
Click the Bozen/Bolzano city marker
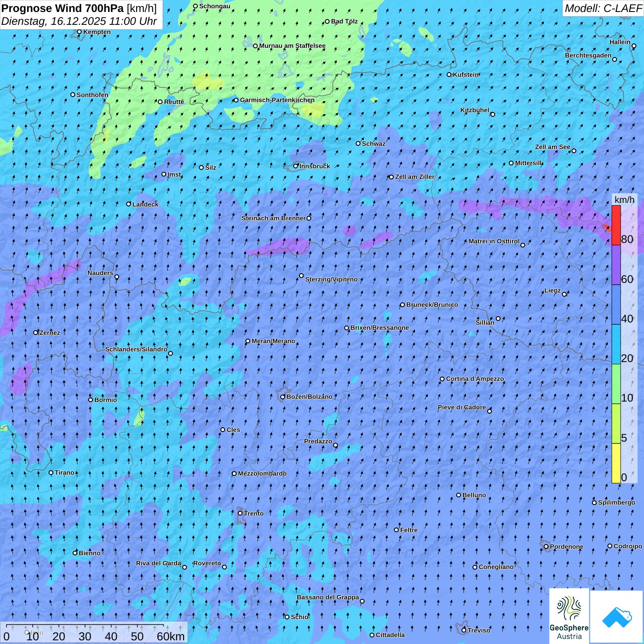[x=283, y=397]
